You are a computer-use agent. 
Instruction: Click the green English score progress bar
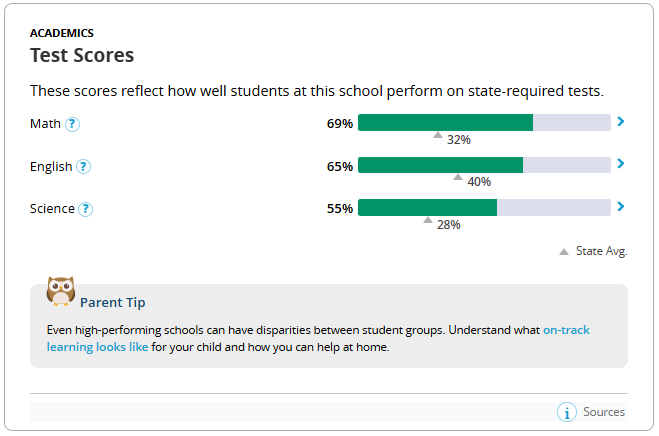tap(440, 165)
